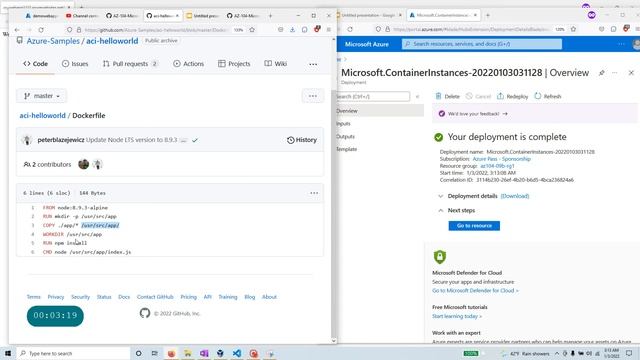Open the Pull requests tab
This screenshot has height=360, width=640.
(130, 64)
